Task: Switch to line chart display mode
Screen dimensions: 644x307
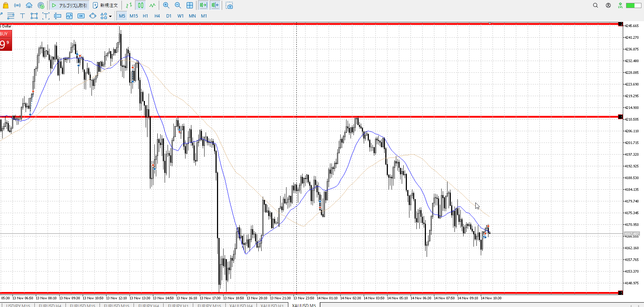Action: coord(152,5)
